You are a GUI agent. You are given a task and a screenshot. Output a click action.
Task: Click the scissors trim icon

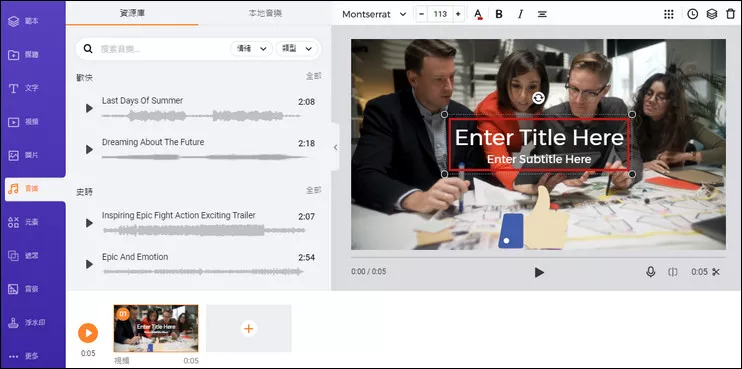(x=716, y=272)
